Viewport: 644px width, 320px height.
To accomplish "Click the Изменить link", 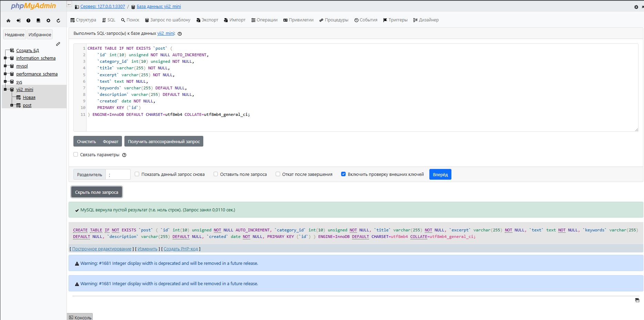I will 147,249.
